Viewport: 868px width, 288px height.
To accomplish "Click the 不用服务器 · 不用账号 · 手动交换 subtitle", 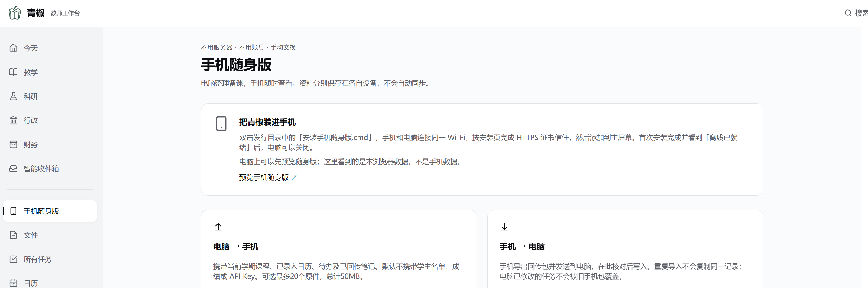I will 248,47.
